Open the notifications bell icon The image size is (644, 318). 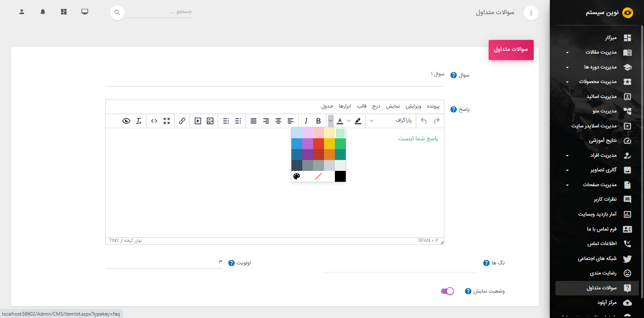(43, 12)
